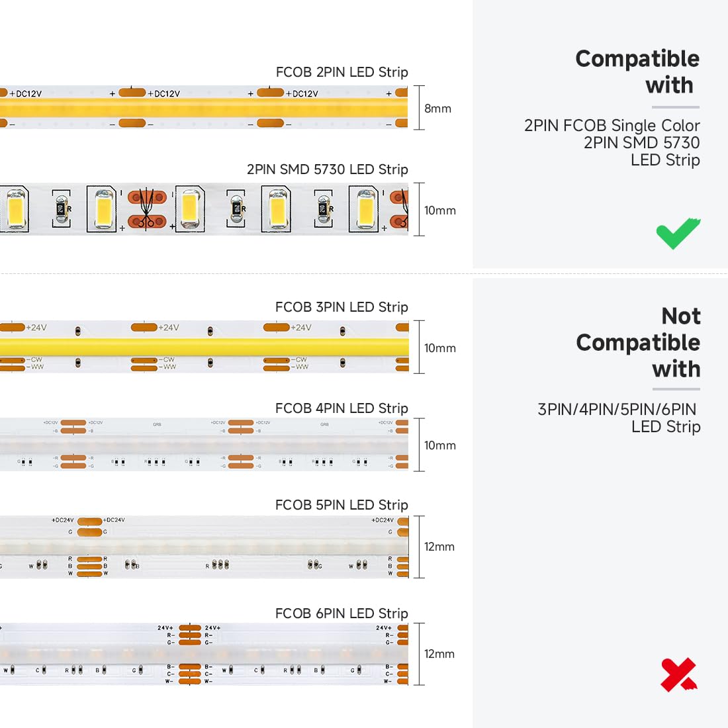Click the red X mark icon

(x=678, y=674)
